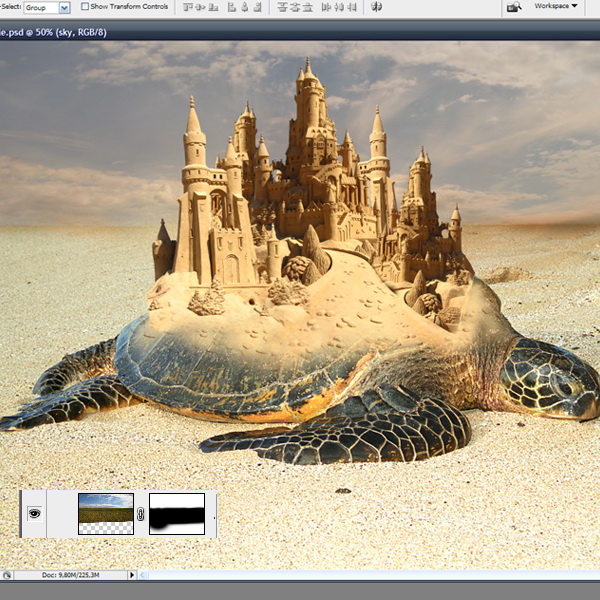Distribute left edges of layers
This screenshot has height=600, width=600.
(x=326, y=7)
